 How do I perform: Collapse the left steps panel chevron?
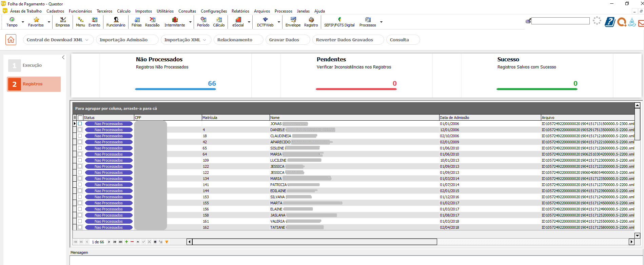coord(63,57)
